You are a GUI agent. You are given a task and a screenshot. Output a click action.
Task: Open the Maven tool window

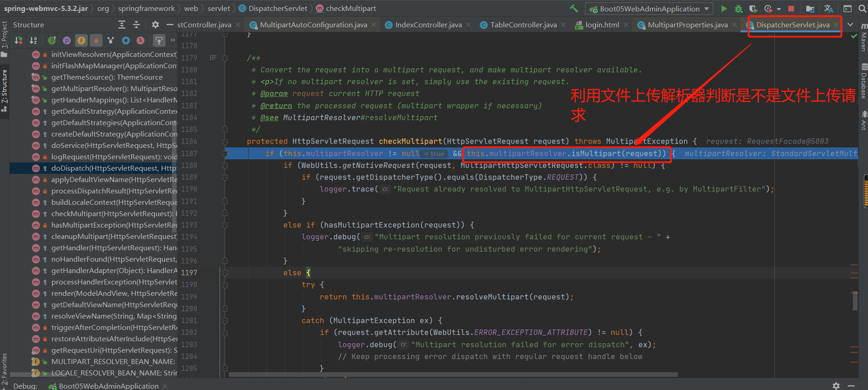(863, 37)
